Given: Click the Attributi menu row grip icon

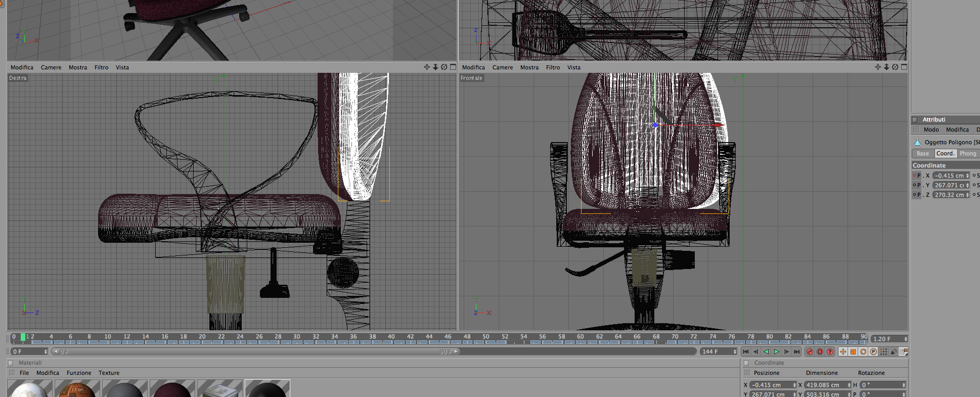Looking at the screenshot, I should 916,130.
